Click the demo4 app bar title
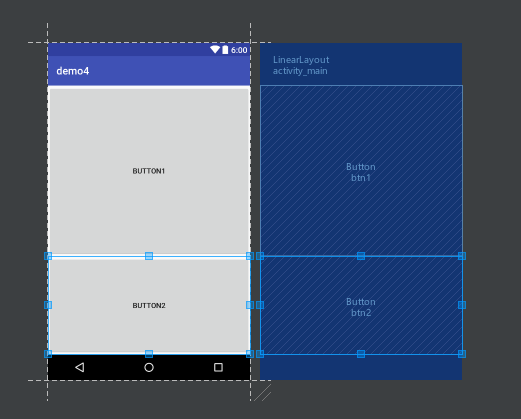The width and height of the screenshot is (521, 419). [x=73, y=71]
